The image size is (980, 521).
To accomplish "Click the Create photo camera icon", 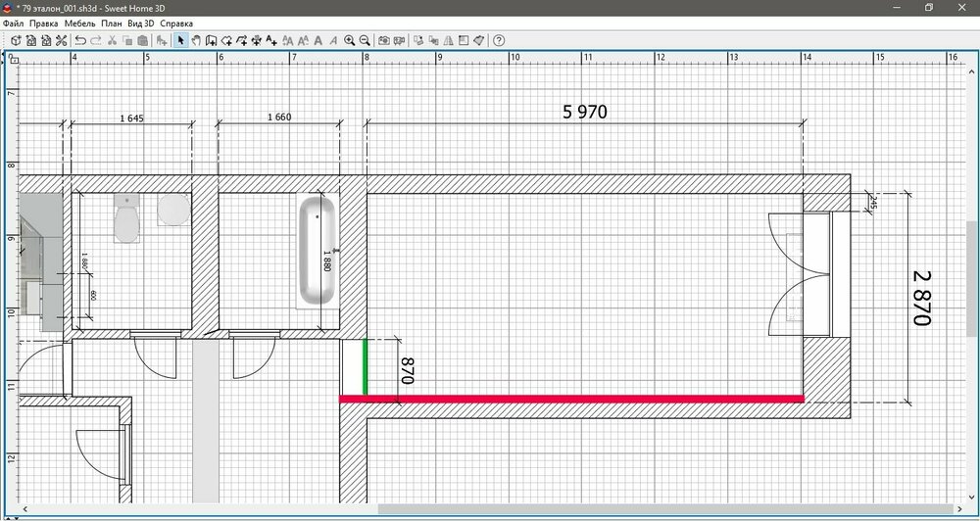I will [384, 40].
